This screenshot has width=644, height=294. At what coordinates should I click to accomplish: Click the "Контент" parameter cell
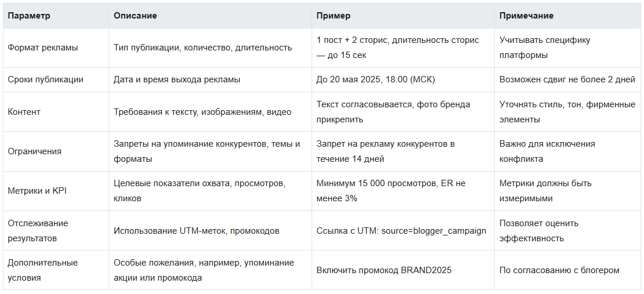pos(24,111)
